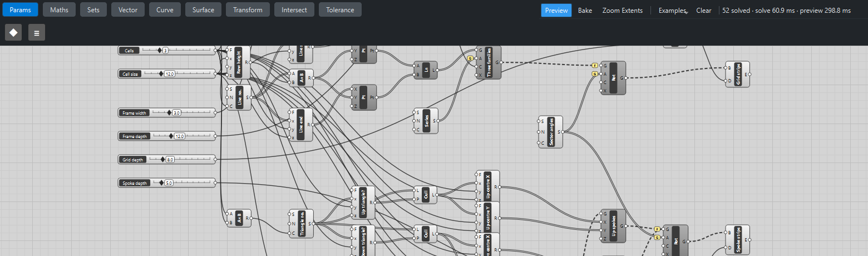Image resolution: width=868 pixels, height=256 pixels.
Task: Toggle the Preview button
Action: tap(556, 10)
